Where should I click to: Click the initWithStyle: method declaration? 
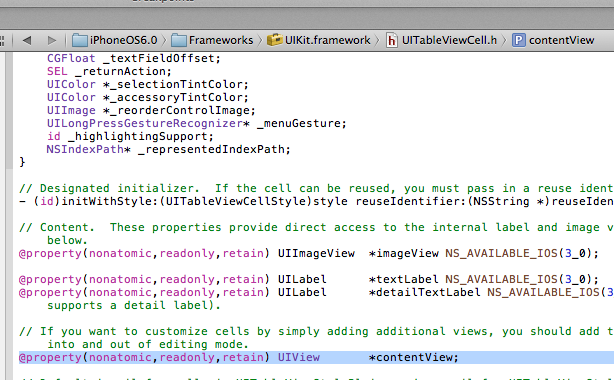click(316, 201)
